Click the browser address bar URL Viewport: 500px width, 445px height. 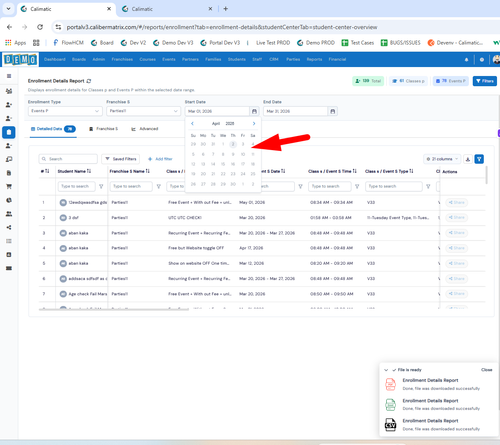(222, 27)
